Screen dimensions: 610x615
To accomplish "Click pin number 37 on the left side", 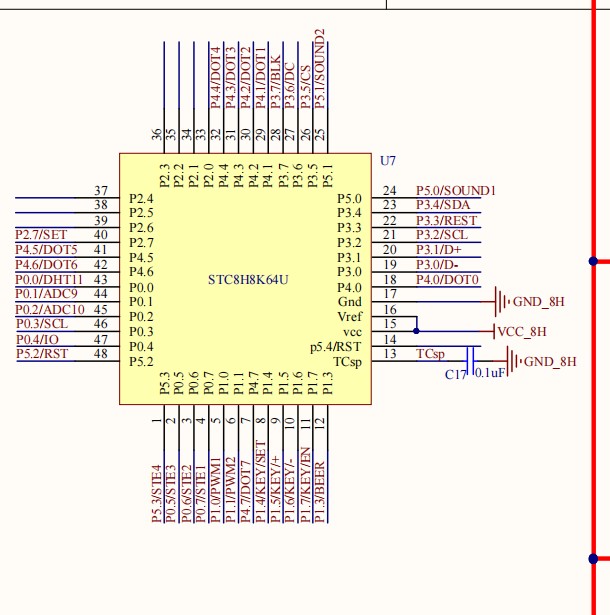I will click(101, 191).
